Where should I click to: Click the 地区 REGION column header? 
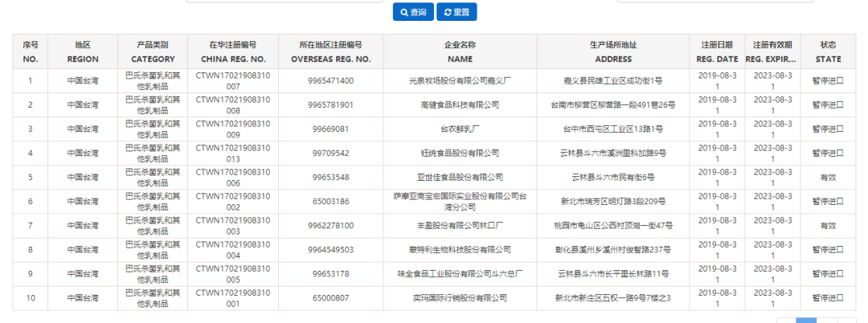pyautogui.click(x=83, y=52)
